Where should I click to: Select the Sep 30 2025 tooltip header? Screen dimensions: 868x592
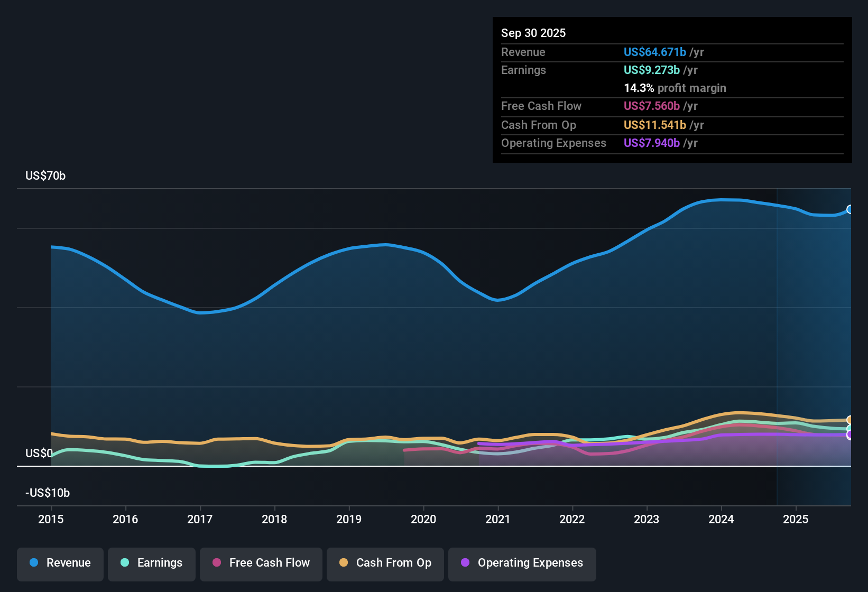(x=533, y=33)
